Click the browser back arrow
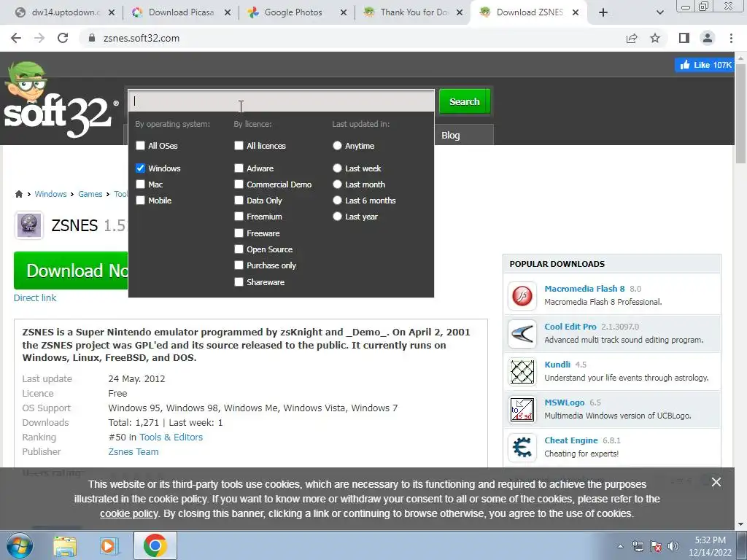The width and height of the screenshot is (747, 560). (x=16, y=38)
